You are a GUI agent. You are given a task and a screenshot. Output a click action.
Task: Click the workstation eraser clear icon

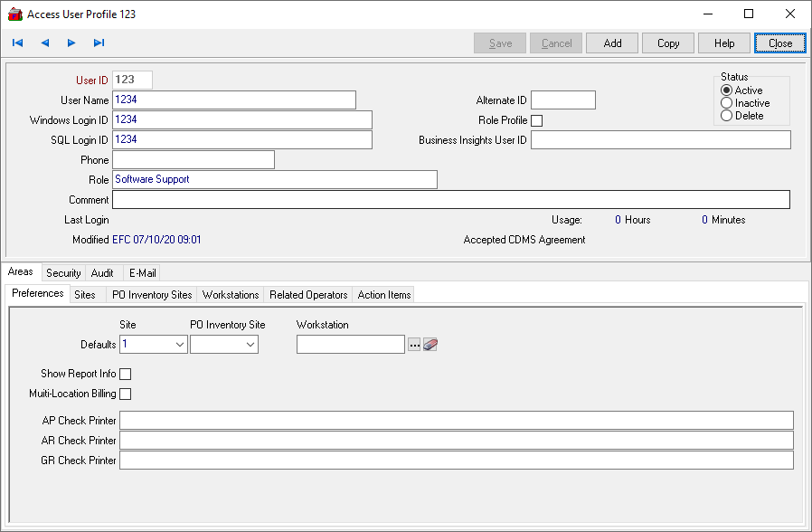tap(430, 345)
